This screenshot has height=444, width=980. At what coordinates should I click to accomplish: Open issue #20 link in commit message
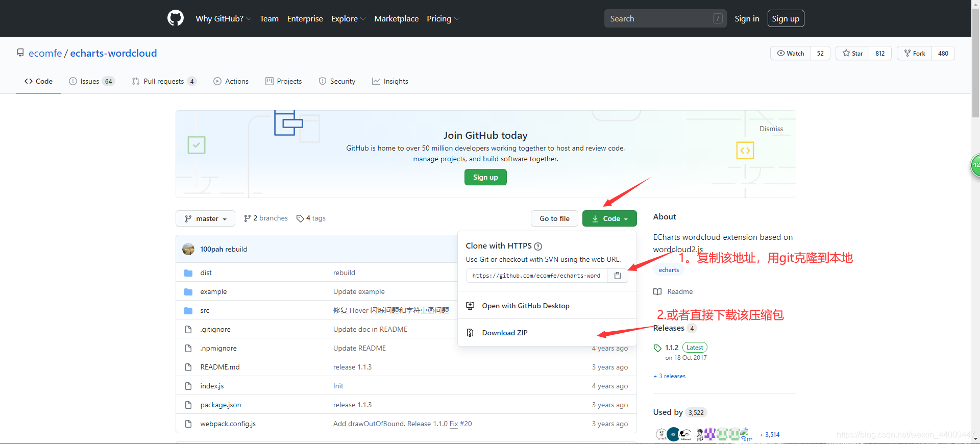(x=465, y=424)
